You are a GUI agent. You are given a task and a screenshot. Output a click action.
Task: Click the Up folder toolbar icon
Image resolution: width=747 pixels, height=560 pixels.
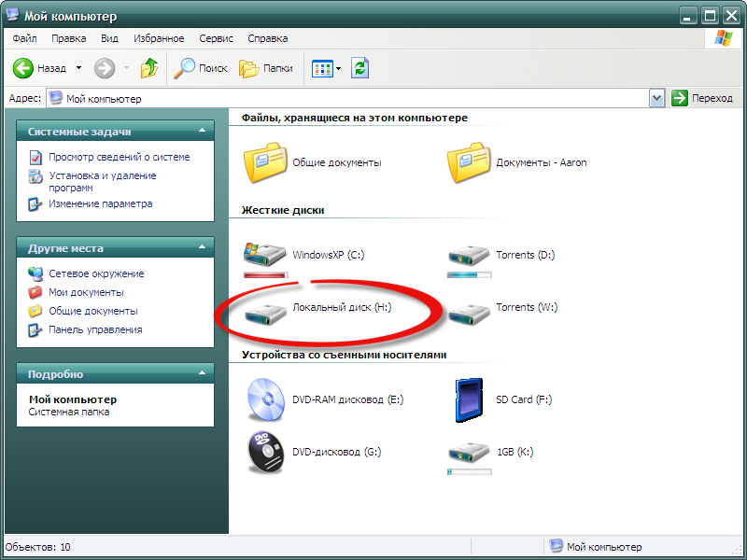149,68
